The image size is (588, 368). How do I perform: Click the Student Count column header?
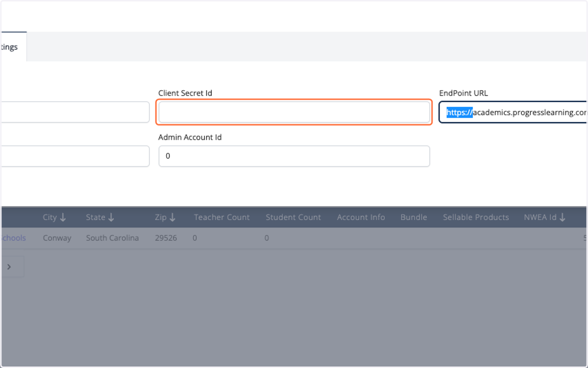coord(293,217)
